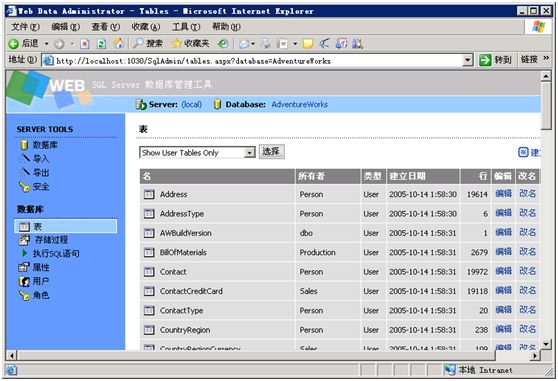The width and height of the screenshot is (558, 381).
Task: Open the Show User Tables Only dropdown
Action: [250, 153]
